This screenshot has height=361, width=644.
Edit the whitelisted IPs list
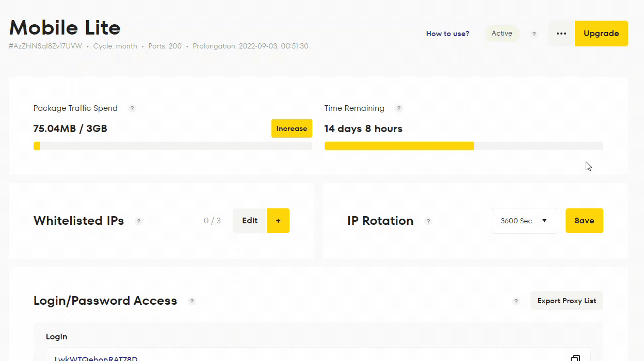pyautogui.click(x=250, y=220)
